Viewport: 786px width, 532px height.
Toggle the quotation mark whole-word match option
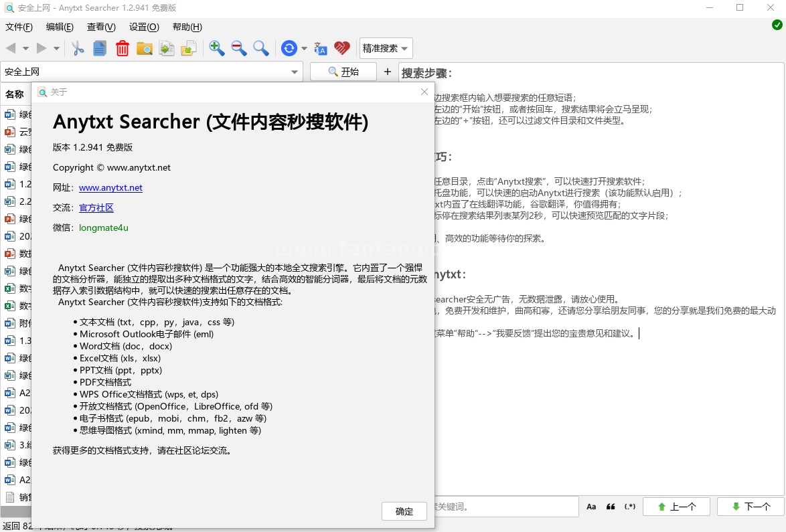pos(611,507)
